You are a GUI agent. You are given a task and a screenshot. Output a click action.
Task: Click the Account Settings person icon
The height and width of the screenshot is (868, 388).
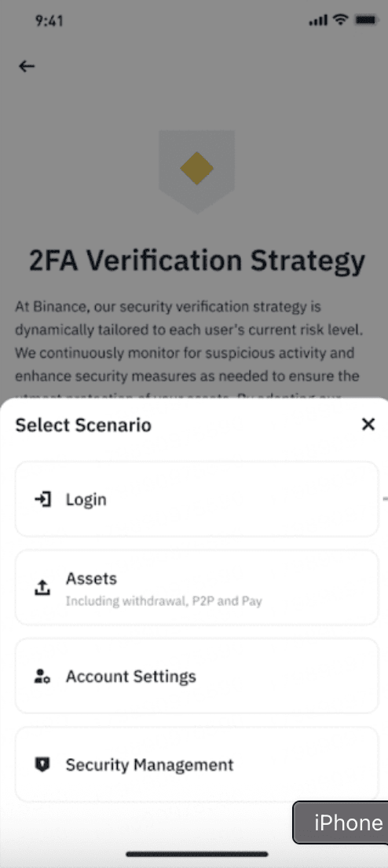pyautogui.click(x=42, y=677)
